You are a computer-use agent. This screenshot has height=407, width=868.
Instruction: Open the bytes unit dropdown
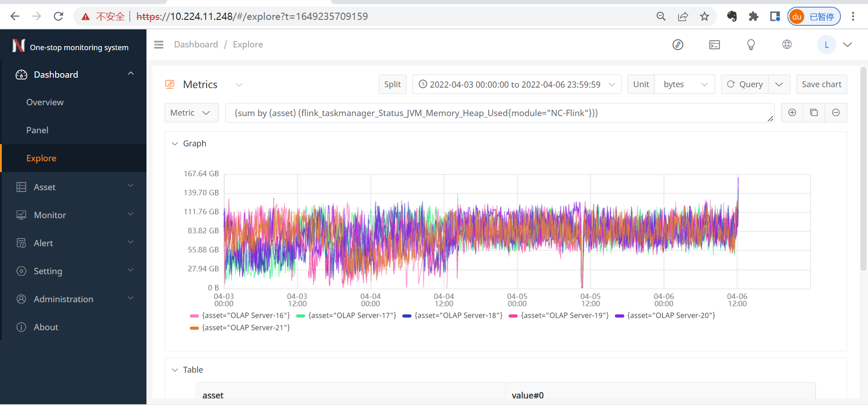click(x=684, y=84)
